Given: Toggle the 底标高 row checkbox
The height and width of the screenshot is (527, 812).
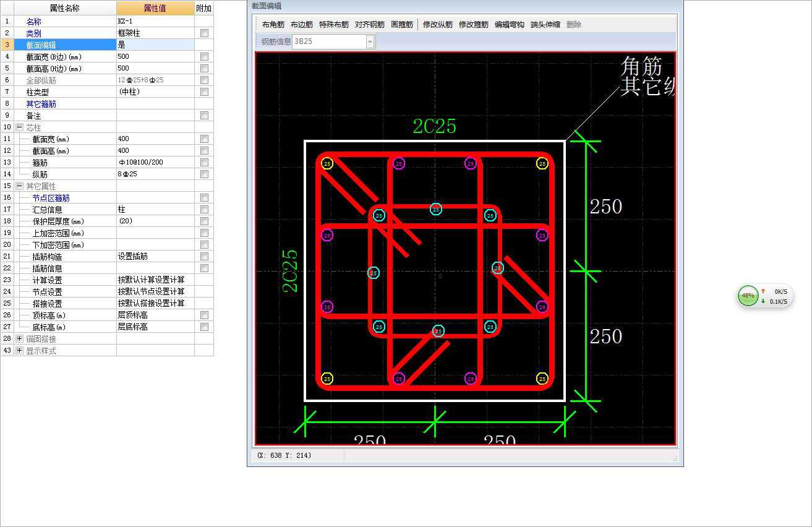Looking at the screenshot, I should 204,327.
